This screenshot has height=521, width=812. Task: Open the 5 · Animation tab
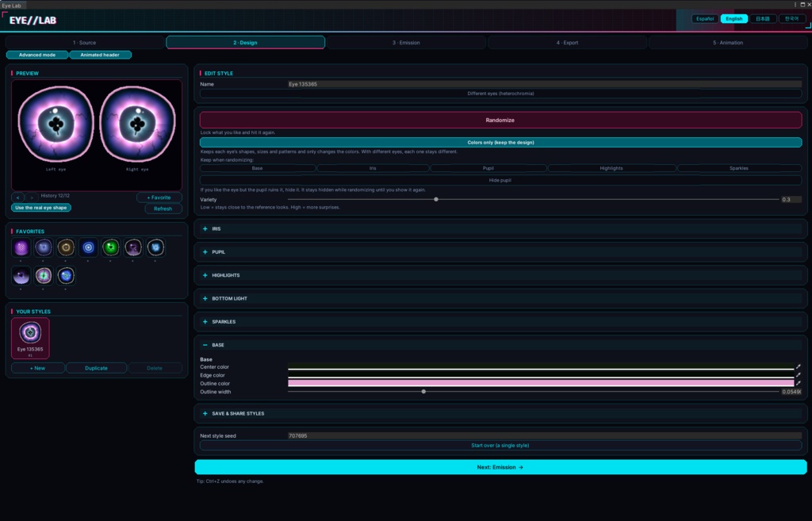[728, 43]
